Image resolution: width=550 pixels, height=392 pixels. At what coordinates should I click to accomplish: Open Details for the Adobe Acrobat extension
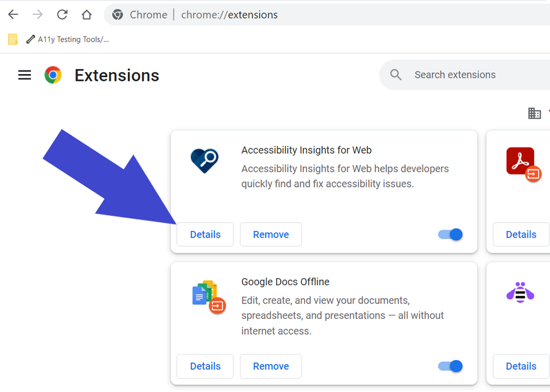pos(521,234)
